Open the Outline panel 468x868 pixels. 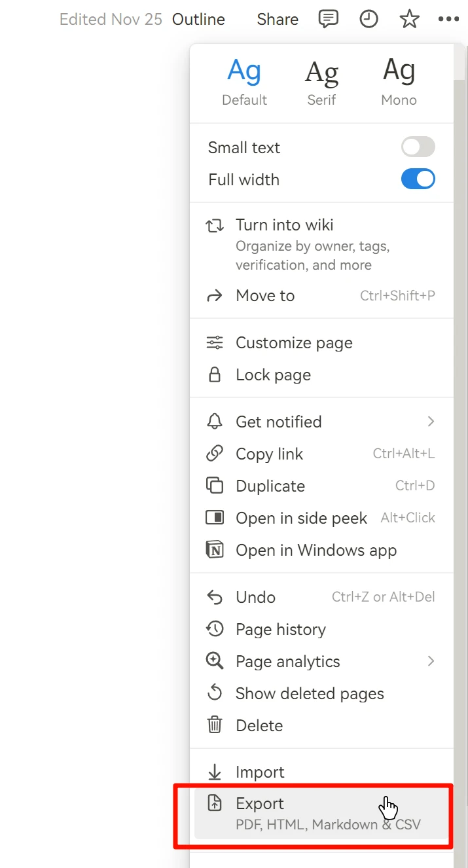[198, 20]
